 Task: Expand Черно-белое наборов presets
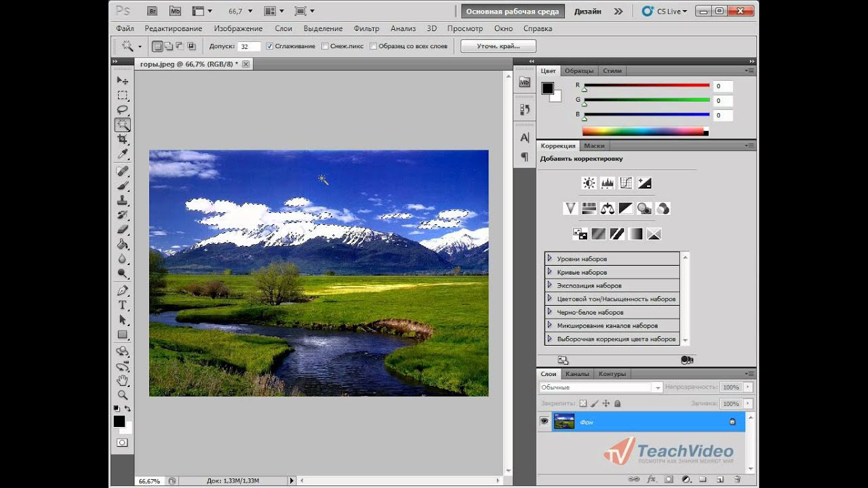click(x=549, y=312)
